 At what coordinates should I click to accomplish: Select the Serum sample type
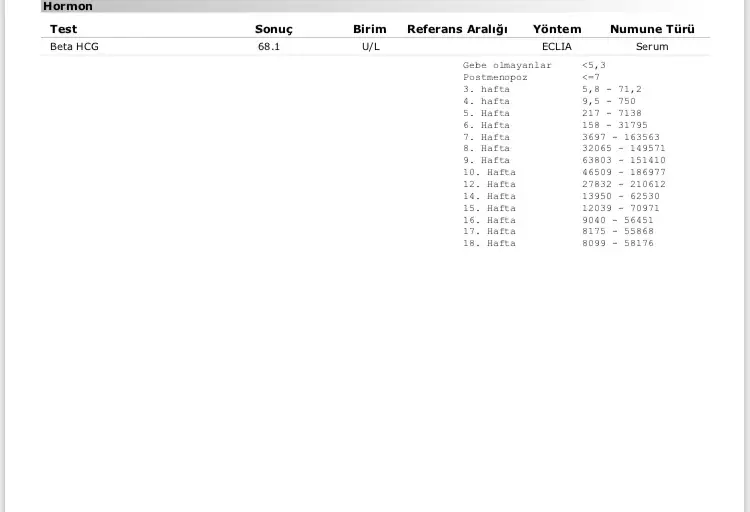652,46
